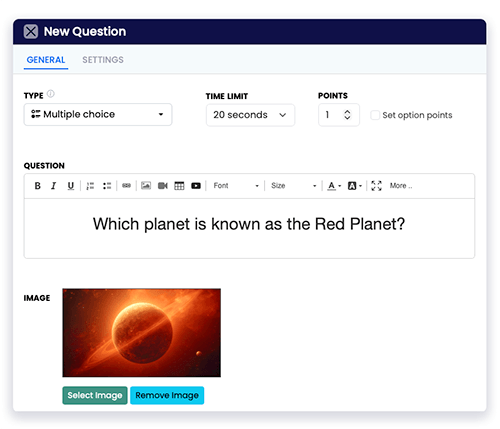The image size is (500, 429).
Task: Click the Select Image button
Action: (x=95, y=395)
